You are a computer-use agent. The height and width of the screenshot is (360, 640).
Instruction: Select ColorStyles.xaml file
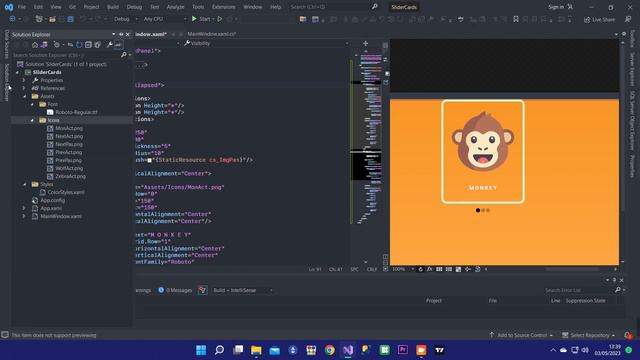(x=66, y=192)
